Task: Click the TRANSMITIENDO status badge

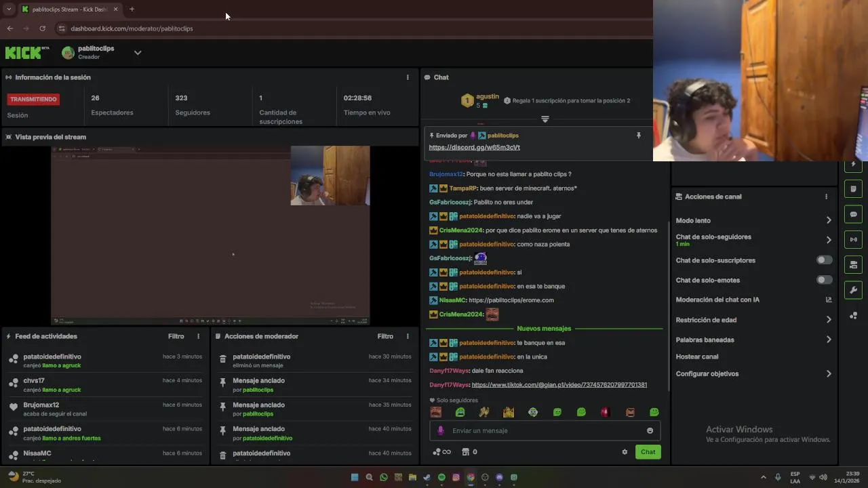Action: 33,99
